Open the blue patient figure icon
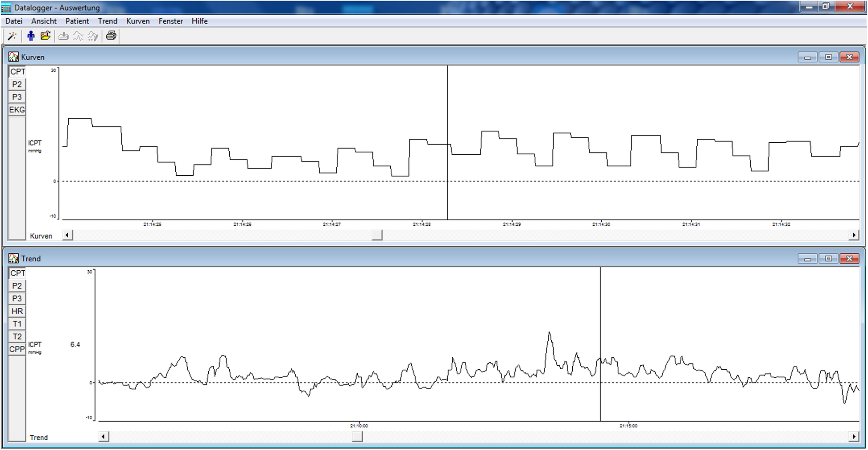Viewport: 868px width, 450px height. [31, 36]
